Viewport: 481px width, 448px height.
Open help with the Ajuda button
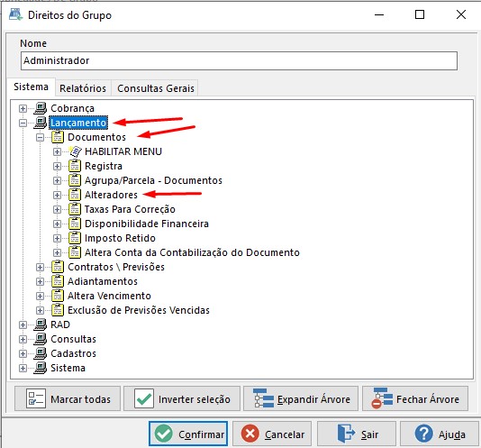[x=440, y=434]
